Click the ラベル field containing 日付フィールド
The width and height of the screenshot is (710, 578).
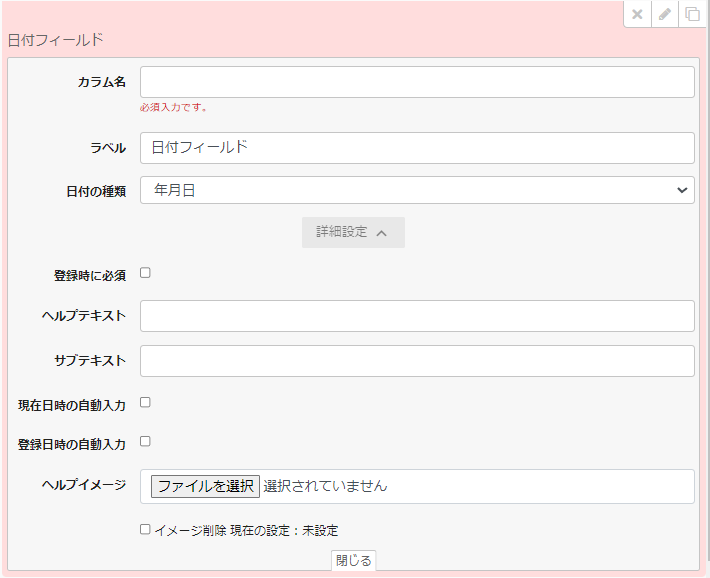pos(417,148)
